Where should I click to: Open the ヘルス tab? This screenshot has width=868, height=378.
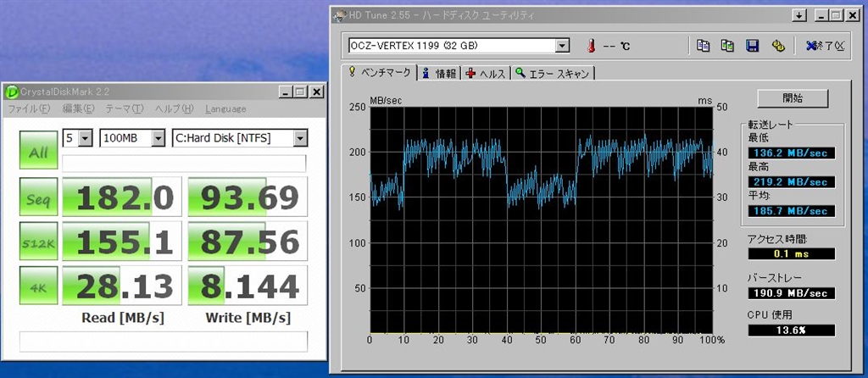click(x=486, y=74)
